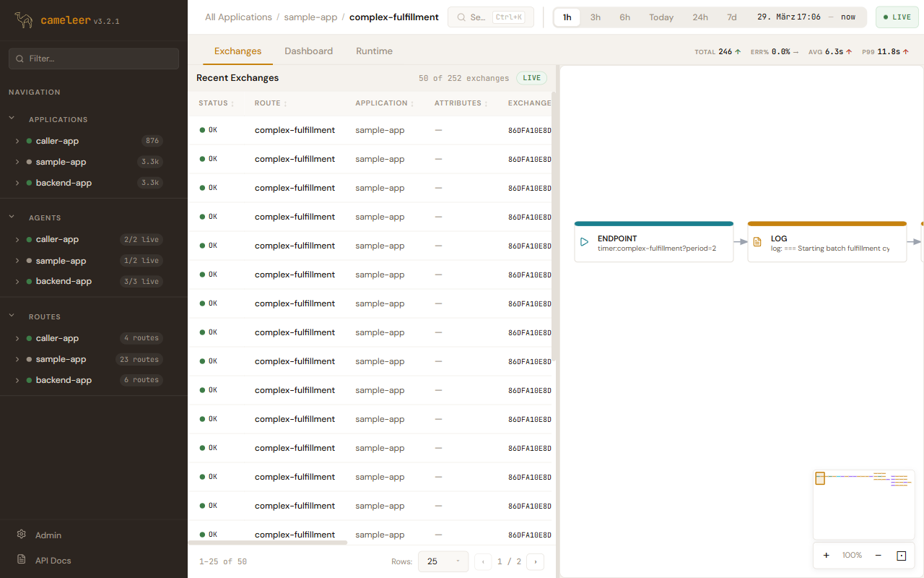Click the Admin gear icon
Image resolution: width=924 pixels, height=578 pixels.
[x=22, y=535]
